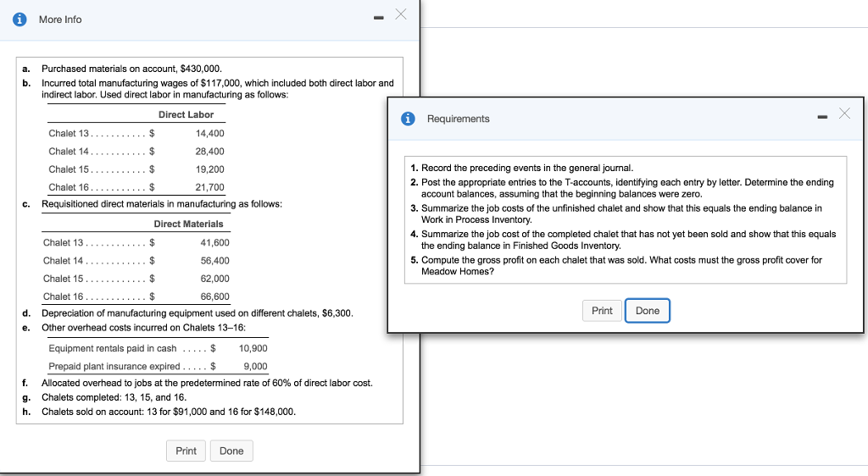
Task: Click "Chalets completed: 13, 15, and 16" line
Action: [x=114, y=397]
